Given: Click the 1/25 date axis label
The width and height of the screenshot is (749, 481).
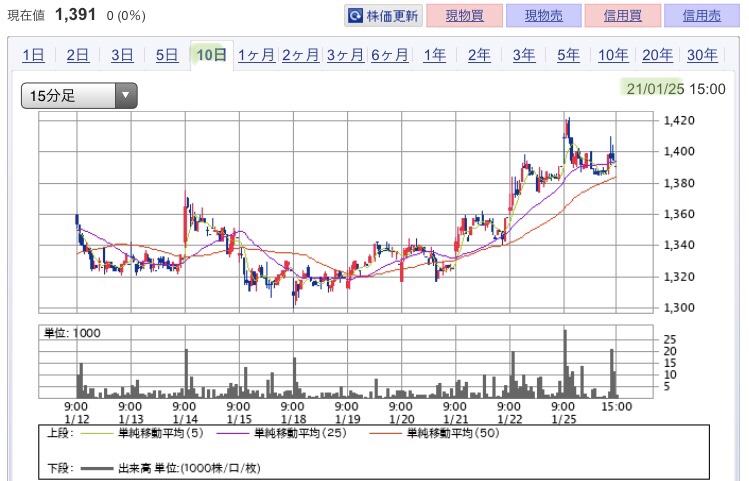Looking at the screenshot, I should pos(564,419).
